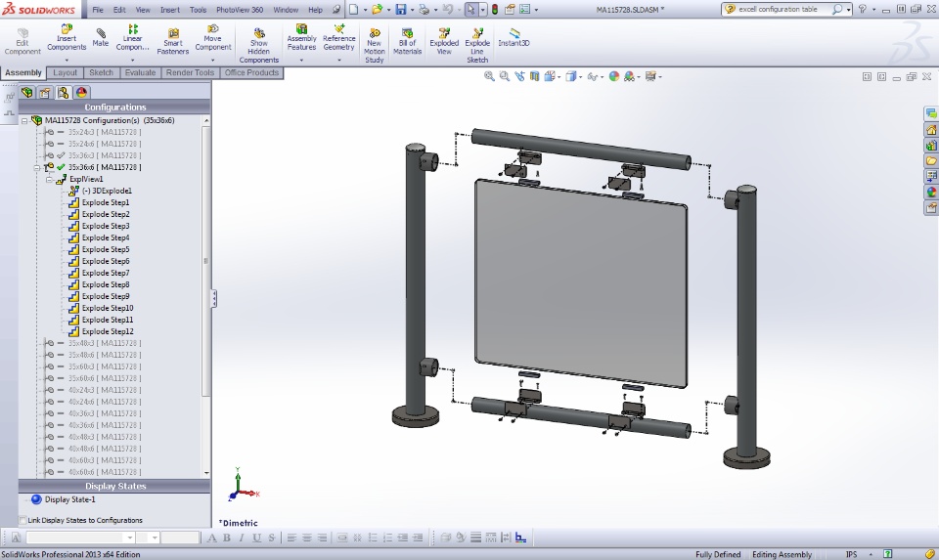Open Insert Components dropdown arrow
939x560 pixels.
[x=67, y=60]
